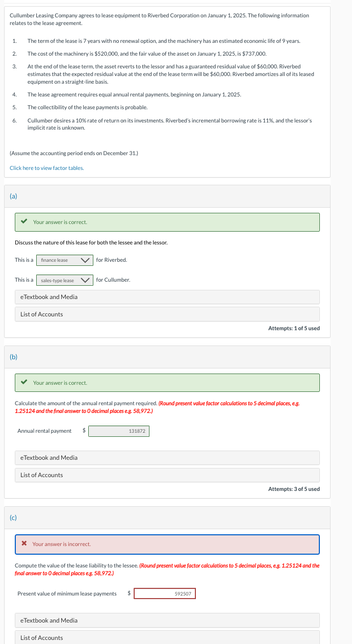
Task: Click the green checkmark icon in part (a)
Action: tap(23, 222)
